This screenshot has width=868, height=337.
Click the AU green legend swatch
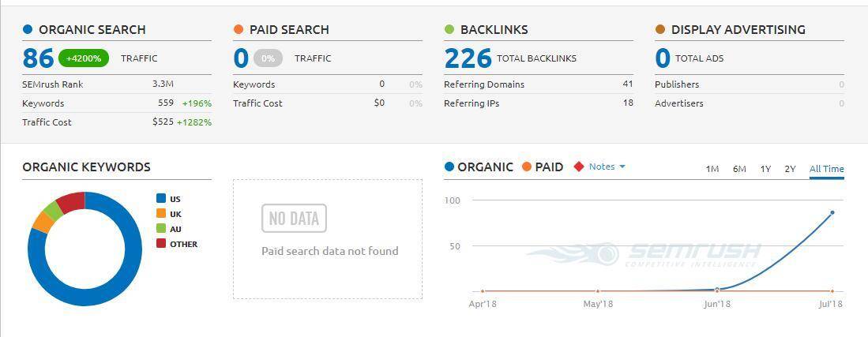point(161,229)
